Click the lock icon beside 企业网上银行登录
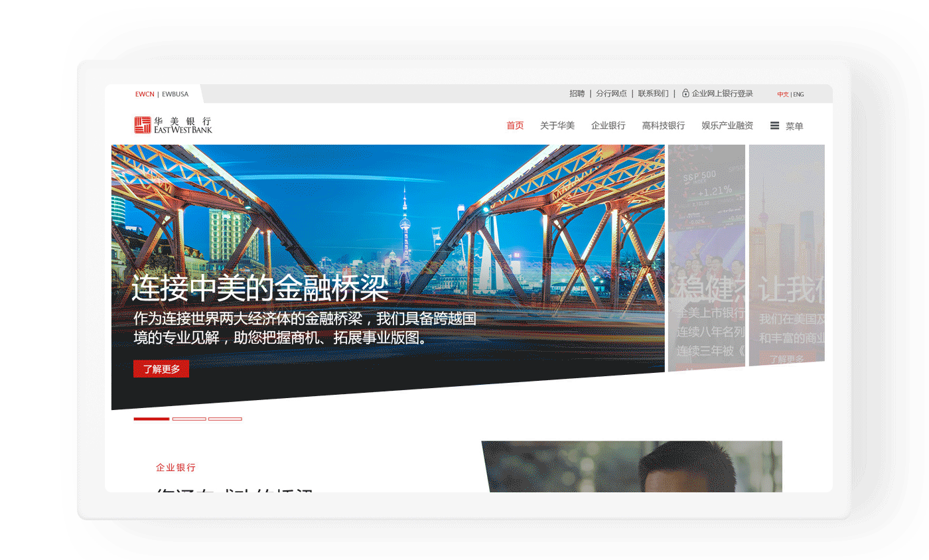929x560 pixels. [x=685, y=94]
